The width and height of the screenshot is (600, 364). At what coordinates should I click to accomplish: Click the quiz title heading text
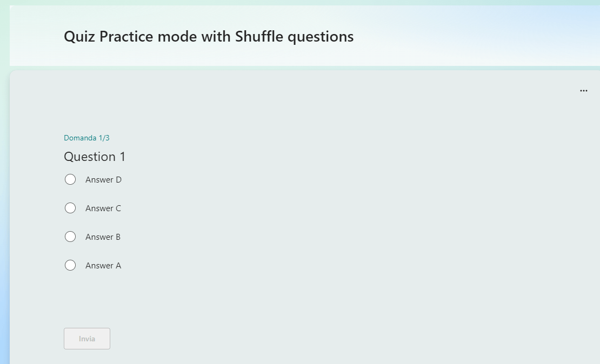point(209,37)
